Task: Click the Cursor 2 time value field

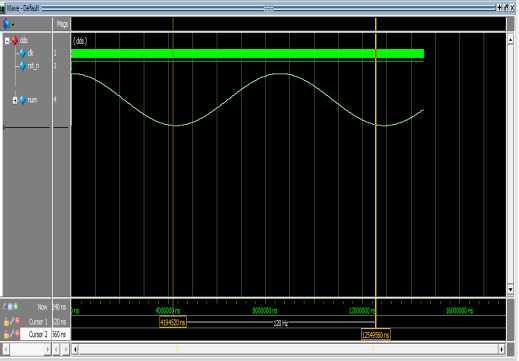Action: pyautogui.click(x=61, y=334)
